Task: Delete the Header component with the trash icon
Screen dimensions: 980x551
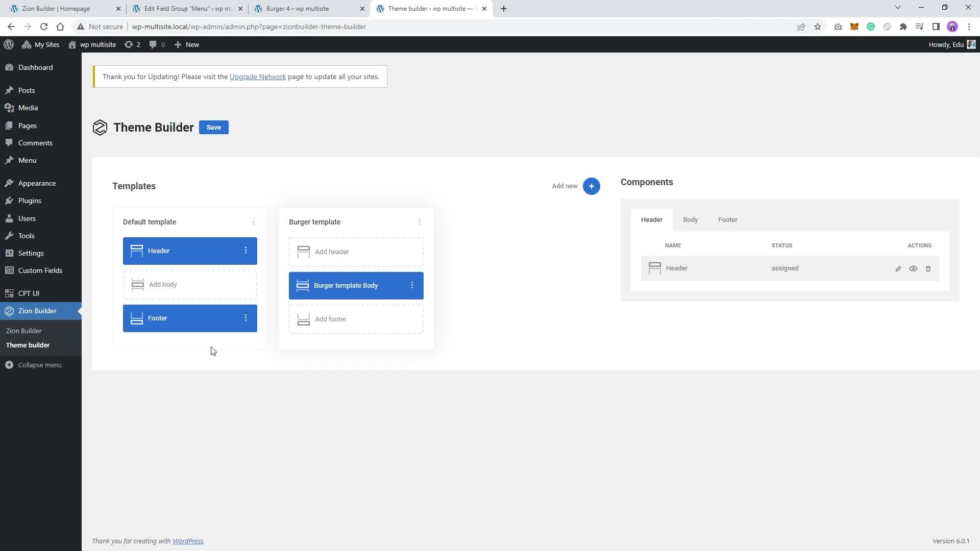Action: click(928, 269)
